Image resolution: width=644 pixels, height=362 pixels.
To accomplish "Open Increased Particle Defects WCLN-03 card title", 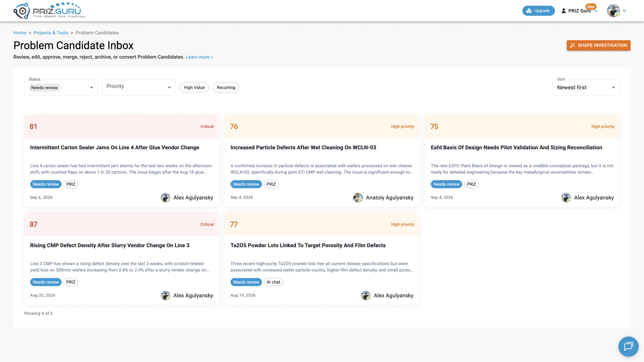I will click(x=303, y=148).
